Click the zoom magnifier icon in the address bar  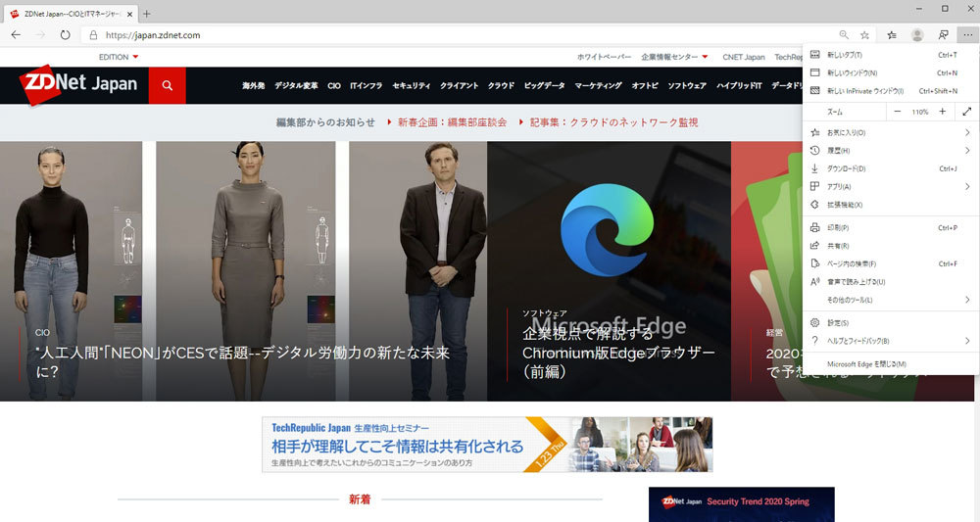[x=844, y=35]
